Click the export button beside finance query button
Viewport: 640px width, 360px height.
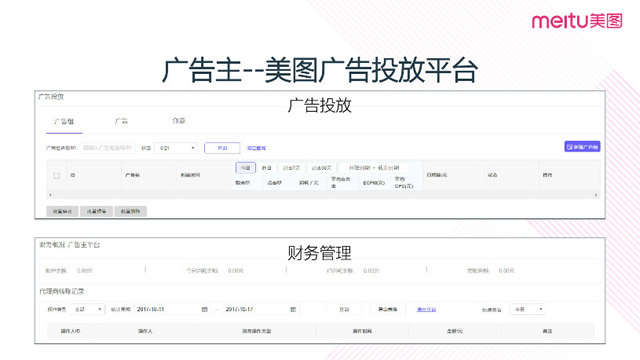pos(387,309)
